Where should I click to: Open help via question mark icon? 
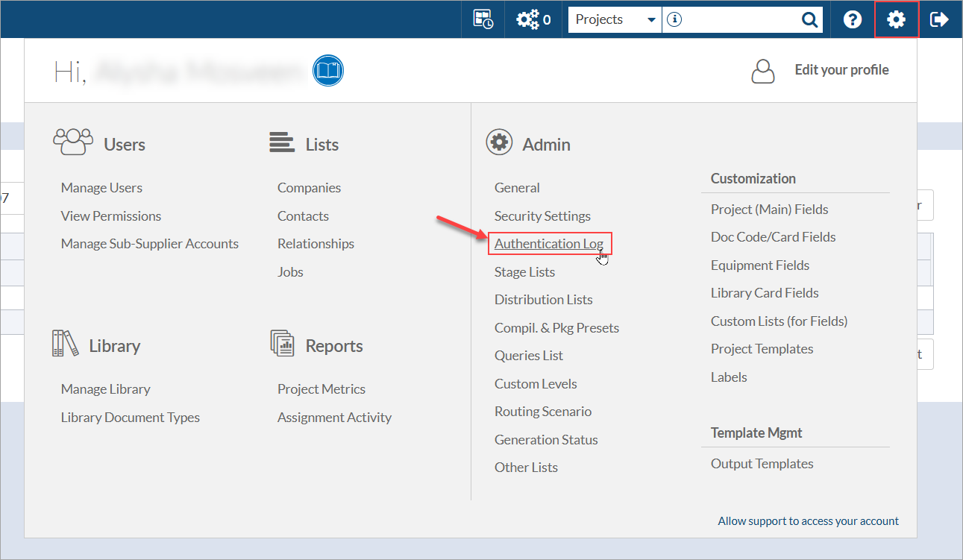pyautogui.click(x=853, y=19)
